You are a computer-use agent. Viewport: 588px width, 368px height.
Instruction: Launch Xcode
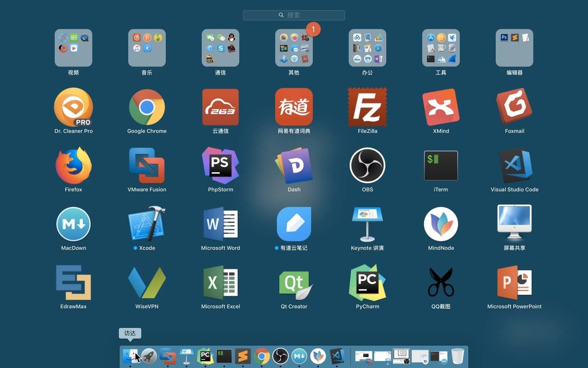coord(147,224)
